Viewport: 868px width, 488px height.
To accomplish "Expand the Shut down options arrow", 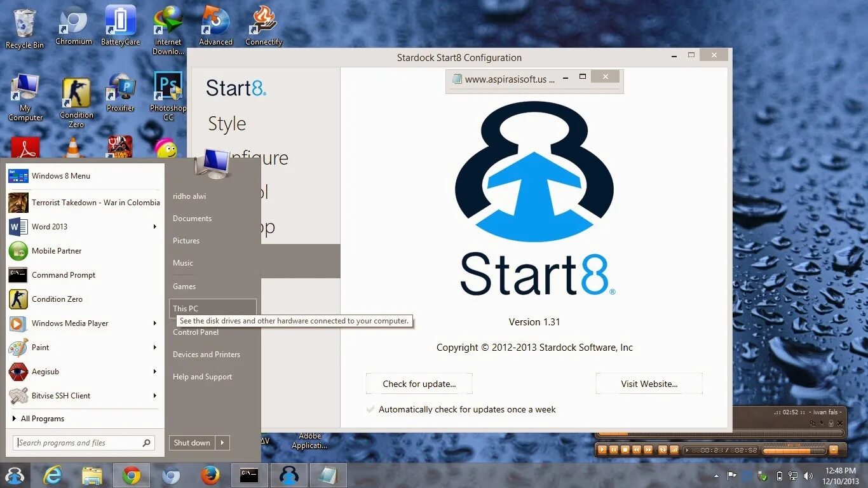I will point(222,443).
